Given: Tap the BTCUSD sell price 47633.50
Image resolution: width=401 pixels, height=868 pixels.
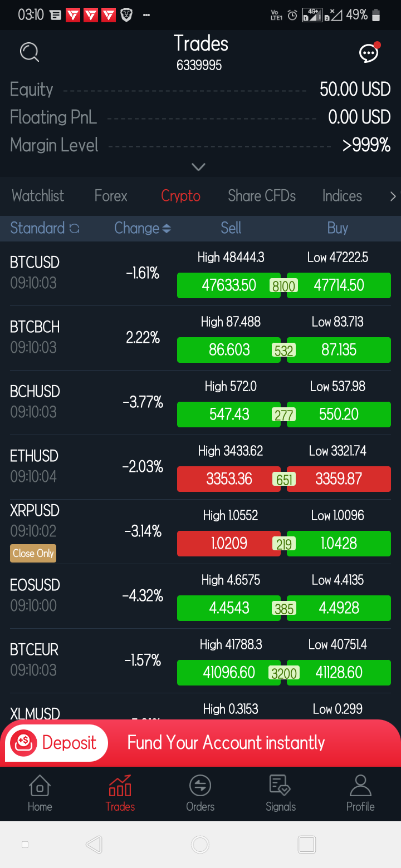Looking at the screenshot, I should coord(229,285).
